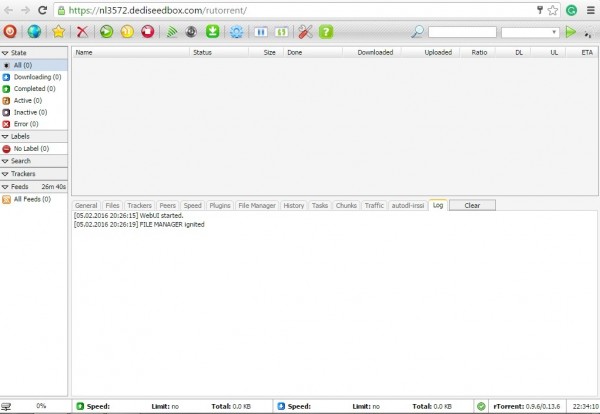Click the yellow star toolbar icon
The width and height of the screenshot is (600, 414).
pyautogui.click(x=58, y=31)
